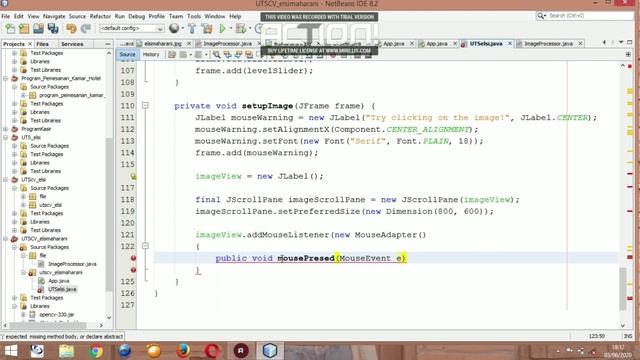Switch to the UTSelsi.java editor tab
The width and height of the screenshot is (640, 360).
click(x=486, y=43)
